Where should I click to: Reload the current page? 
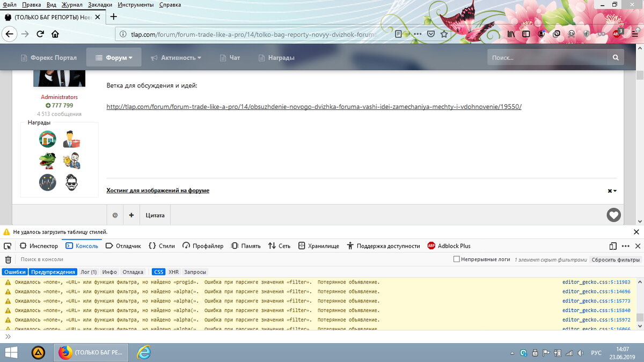[40, 34]
